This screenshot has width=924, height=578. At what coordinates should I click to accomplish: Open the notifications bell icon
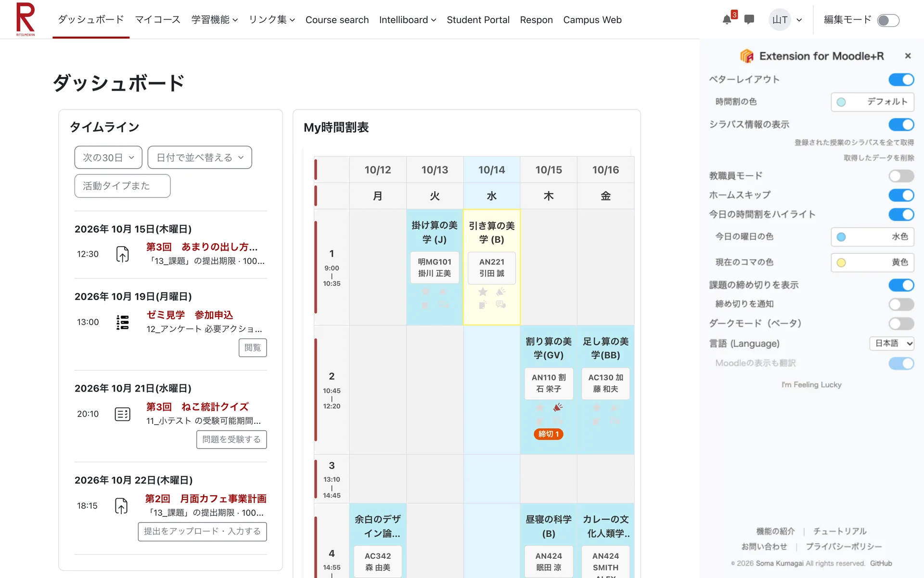[727, 20]
